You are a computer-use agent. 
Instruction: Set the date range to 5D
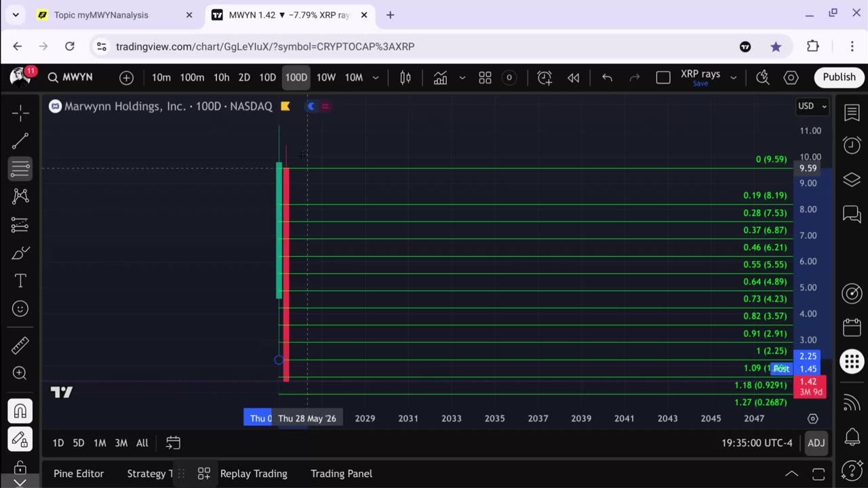tap(79, 443)
